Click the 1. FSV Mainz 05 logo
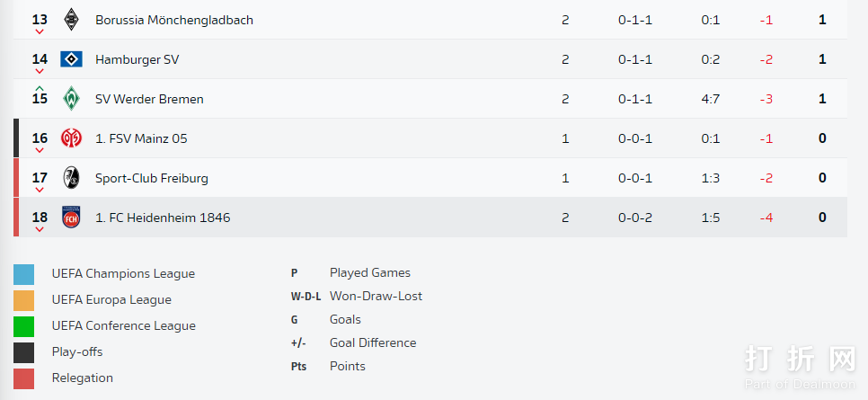This screenshot has width=868, height=400. coord(71,138)
